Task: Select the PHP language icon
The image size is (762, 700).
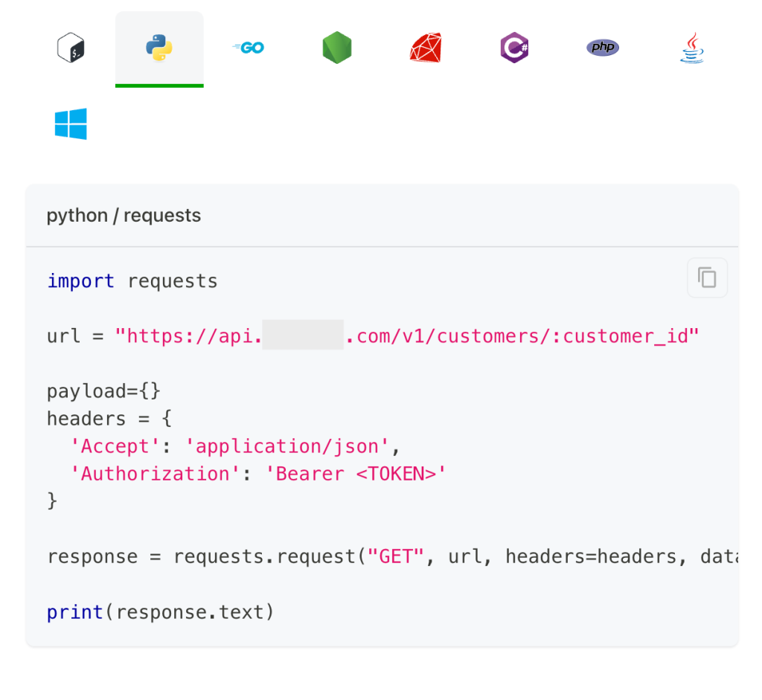Action: pyautogui.click(x=602, y=47)
